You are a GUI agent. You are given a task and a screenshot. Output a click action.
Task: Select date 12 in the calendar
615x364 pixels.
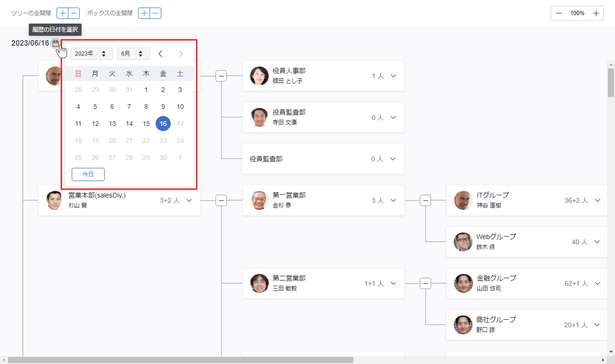pos(95,124)
